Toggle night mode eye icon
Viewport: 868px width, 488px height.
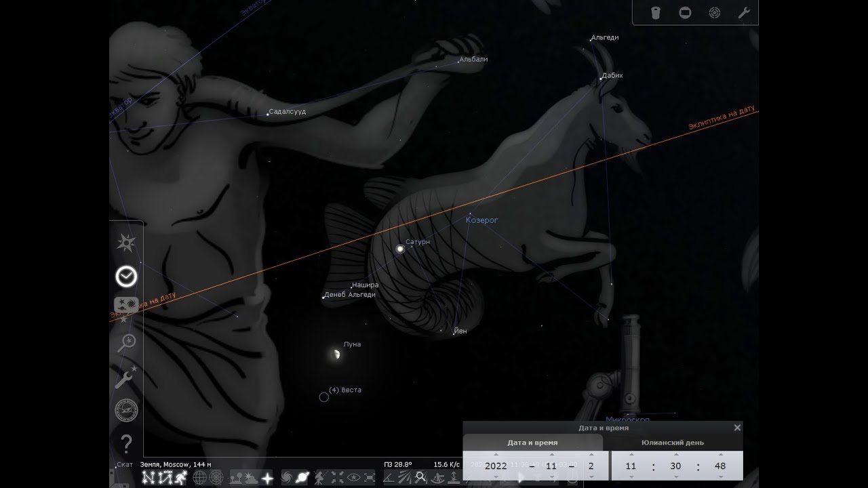353,478
